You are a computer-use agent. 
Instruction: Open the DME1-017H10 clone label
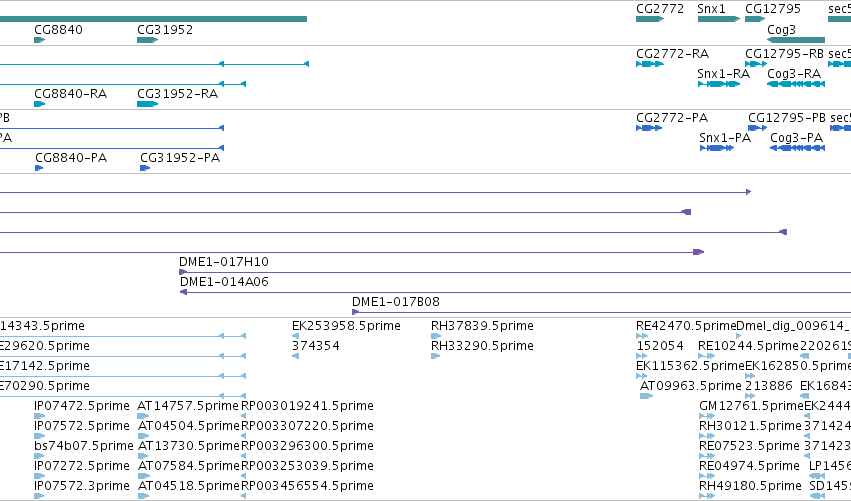pyautogui.click(x=224, y=262)
